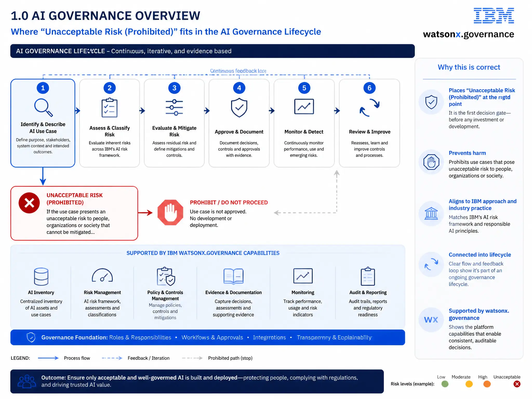Viewport: 532px width, 399px height.
Task: Click the circular arrows icon in Review & Improve
Action: (369, 108)
